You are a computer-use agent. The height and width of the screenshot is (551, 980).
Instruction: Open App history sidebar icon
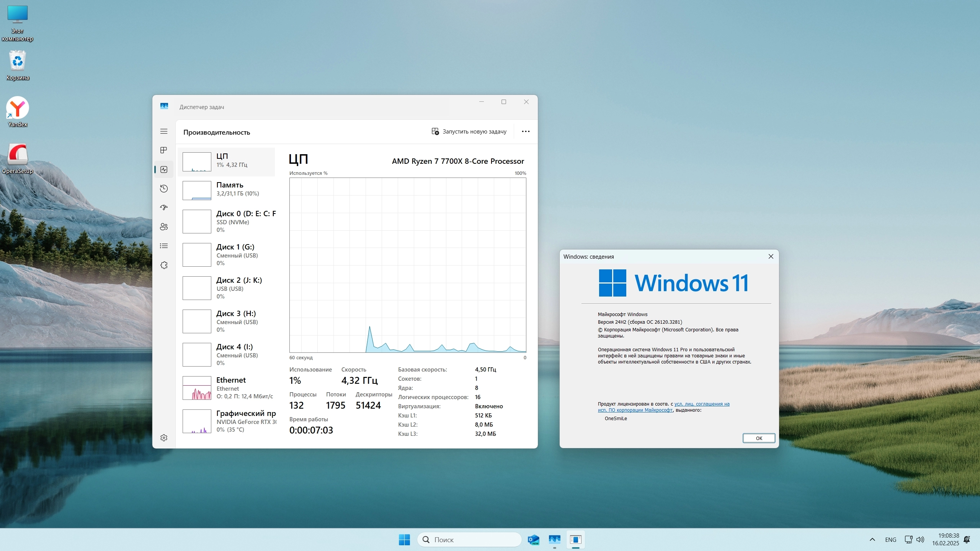pyautogui.click(x=164, y=188)
